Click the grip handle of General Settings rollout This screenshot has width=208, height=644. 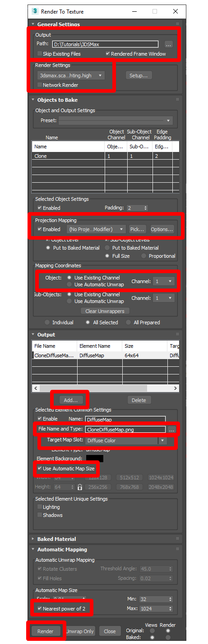click(177, 24)
